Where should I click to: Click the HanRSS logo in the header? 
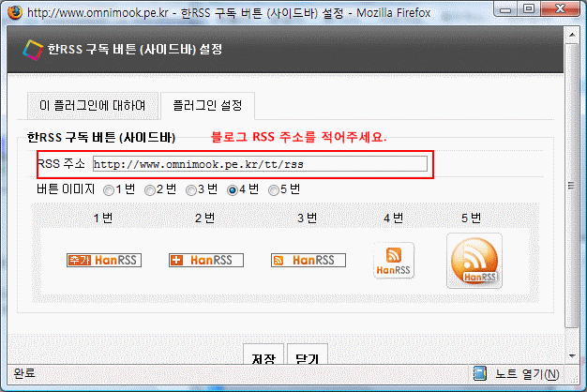[x=33, y=50]
